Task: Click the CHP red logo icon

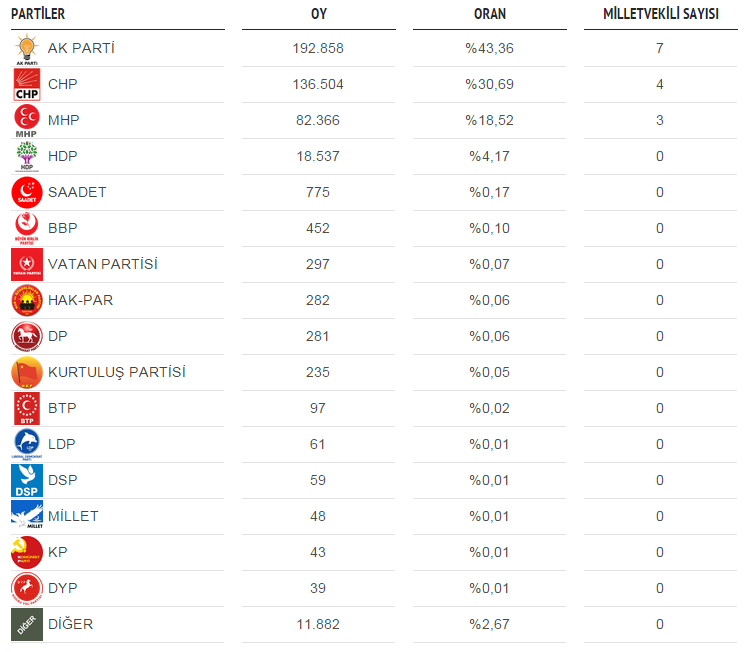Action: 27,85
